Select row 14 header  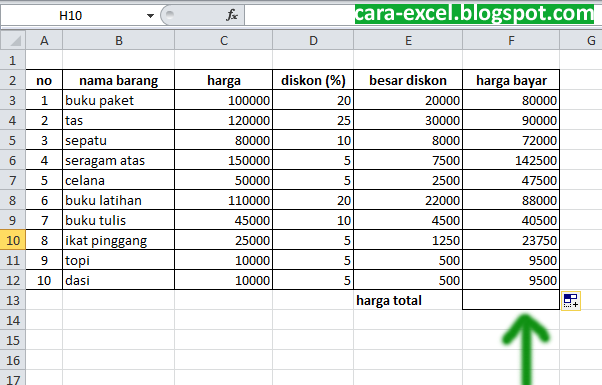(13, 320)
